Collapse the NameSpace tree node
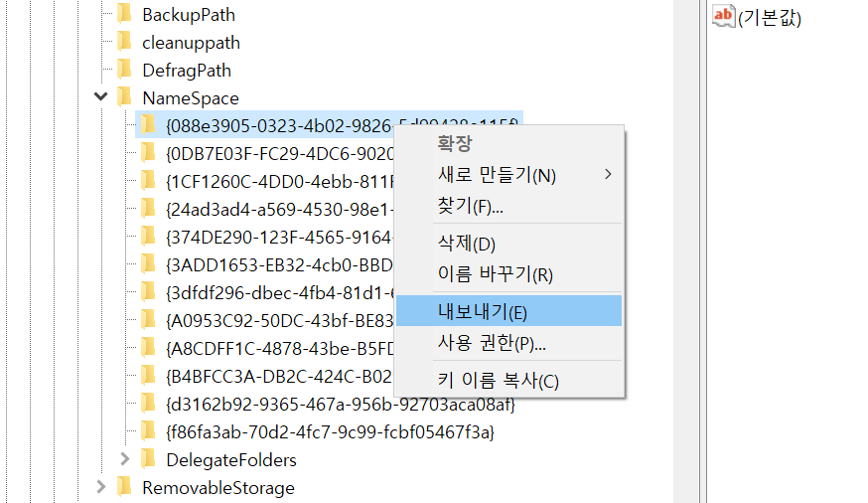868x503 pixels. 100,97
